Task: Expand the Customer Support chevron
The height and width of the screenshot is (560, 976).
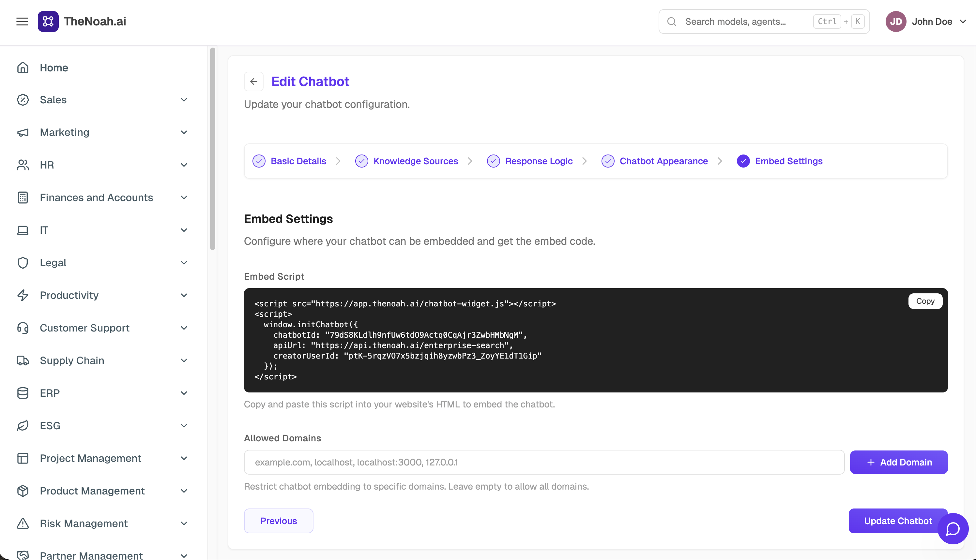Action: coord(184,328)
